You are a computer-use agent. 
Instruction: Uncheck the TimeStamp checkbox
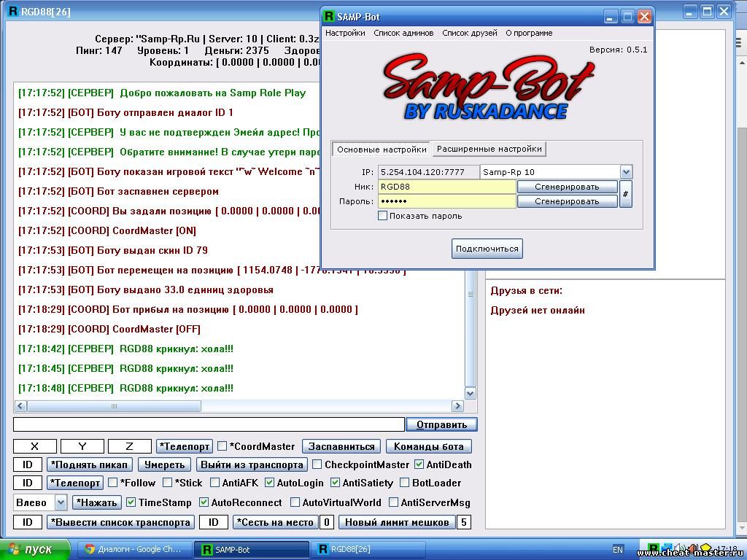[x=131, y=502]
